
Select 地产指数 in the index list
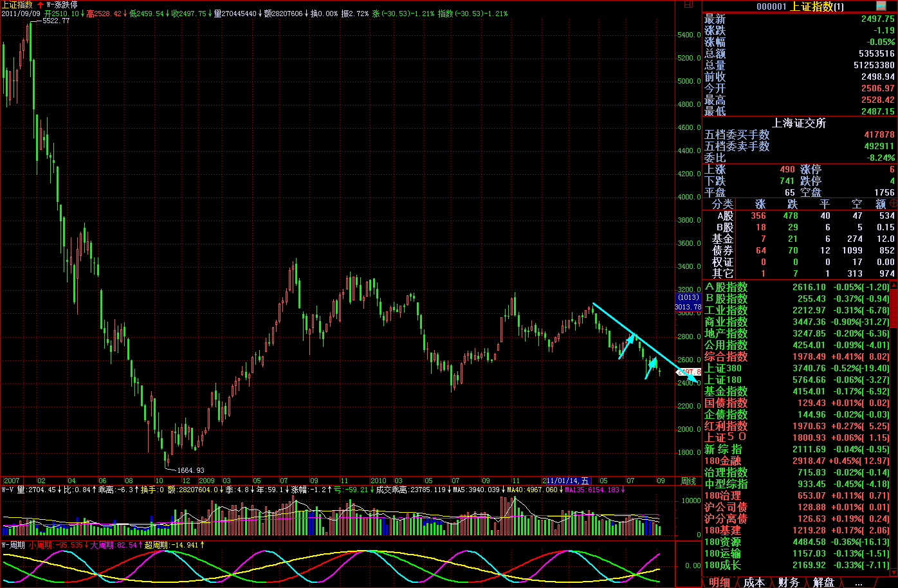tap(726, 333)
